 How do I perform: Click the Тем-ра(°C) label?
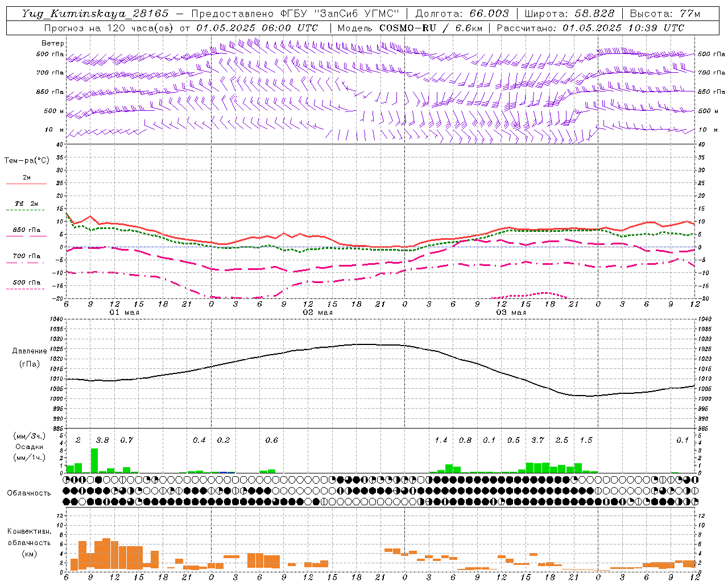click(27, 161)
